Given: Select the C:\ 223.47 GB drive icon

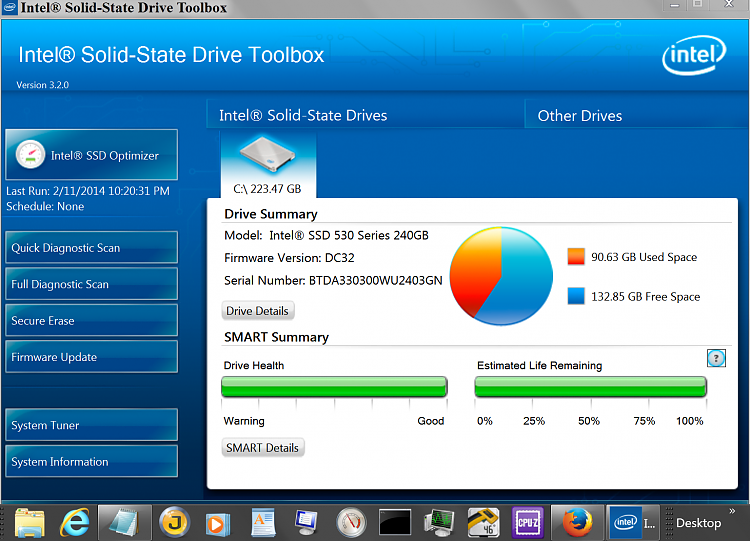Looking at the screenshot, I should pyautogui.click(x=268, y=165).
